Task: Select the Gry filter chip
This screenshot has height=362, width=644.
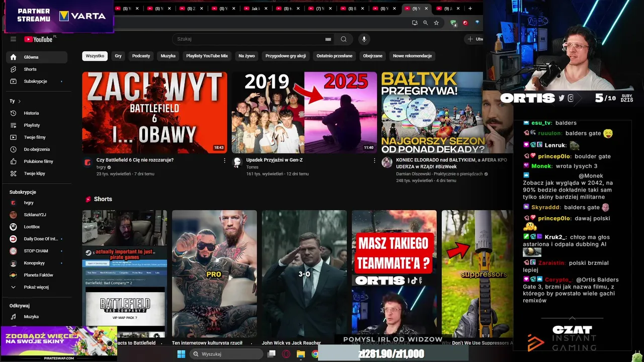Action: click(118, 56)
